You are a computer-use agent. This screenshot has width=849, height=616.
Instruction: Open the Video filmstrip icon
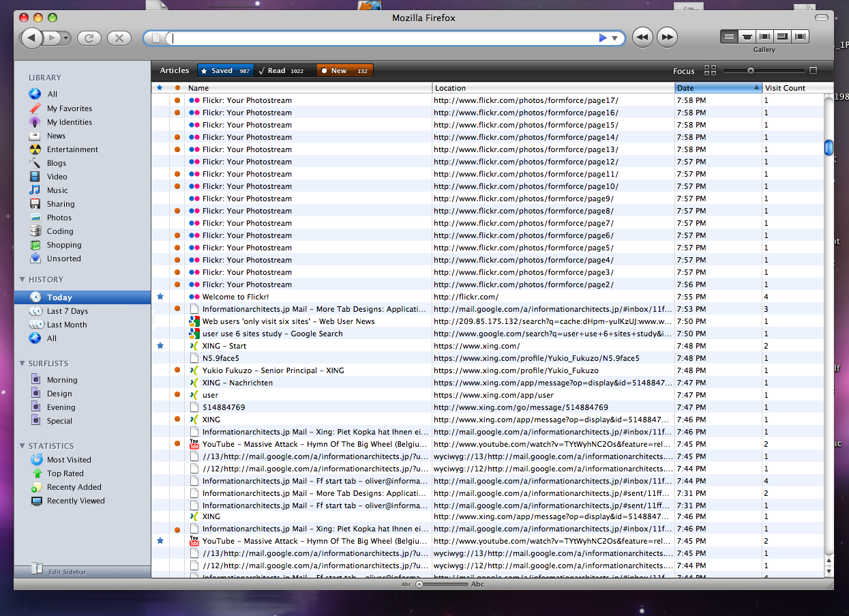[x=35, y=176]
